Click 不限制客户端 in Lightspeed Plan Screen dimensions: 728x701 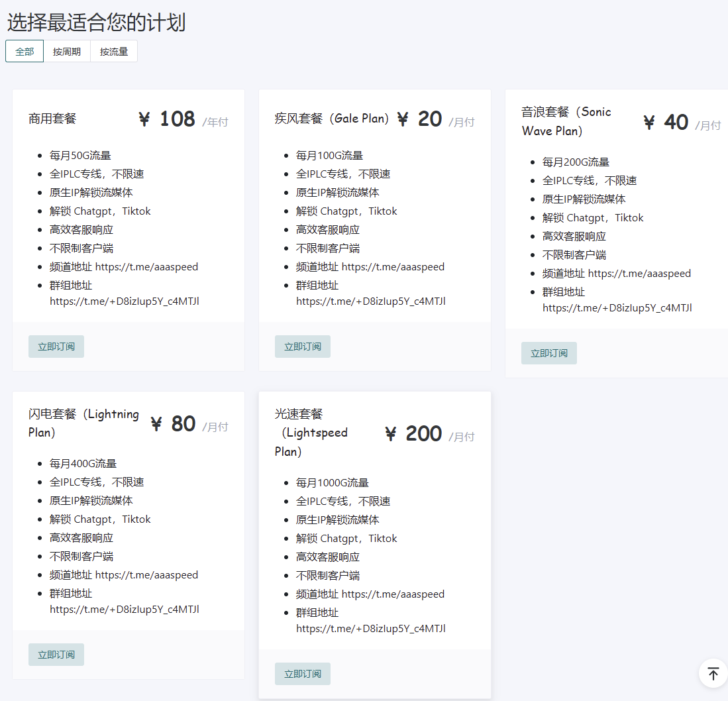[328, 576]
